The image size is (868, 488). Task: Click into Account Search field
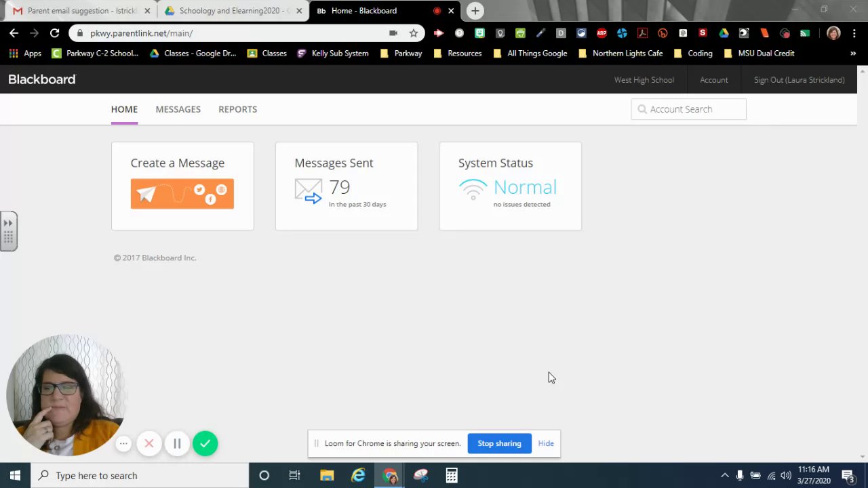[688, 109]
